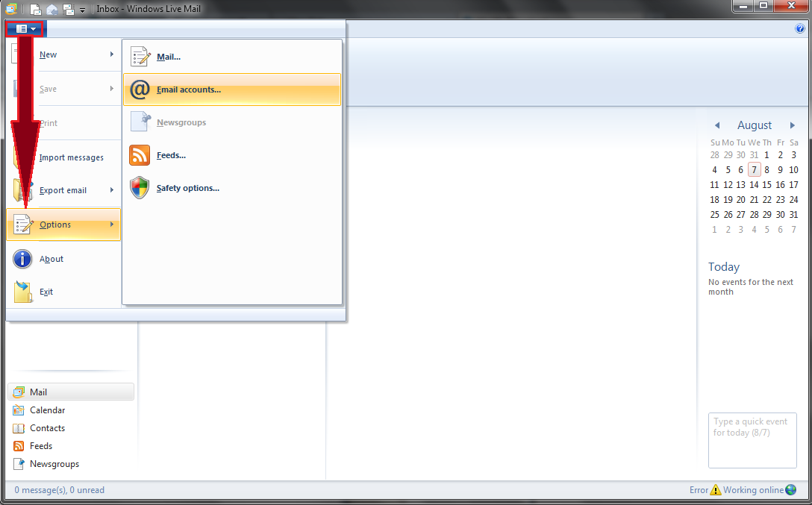
Task: Select August 31 in the calendar
Action: (793, 214)
